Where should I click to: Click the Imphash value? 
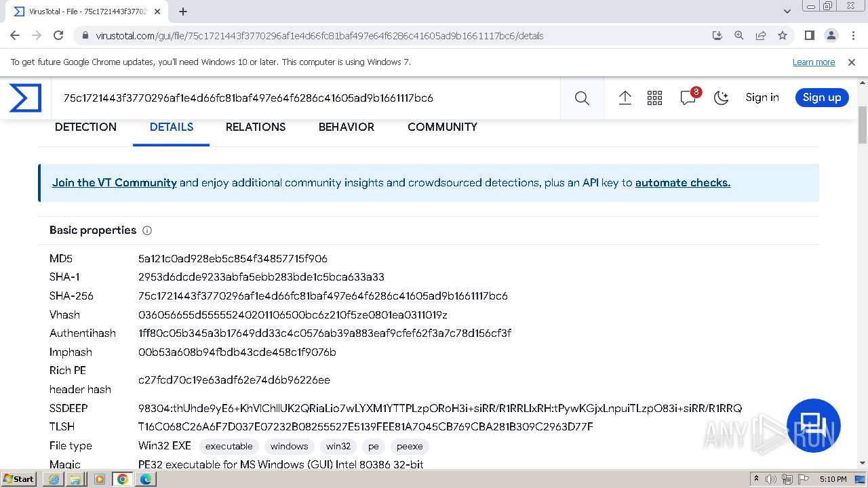[237, 352]
